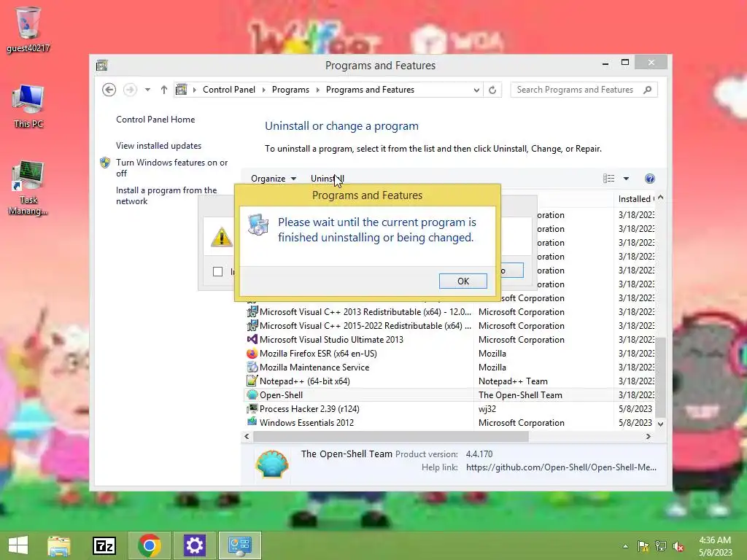The image size is (747, 560).
Task: Expand the arrow after Programs breadcrumb
Action: pyautogui.click(x=318, y=90)
